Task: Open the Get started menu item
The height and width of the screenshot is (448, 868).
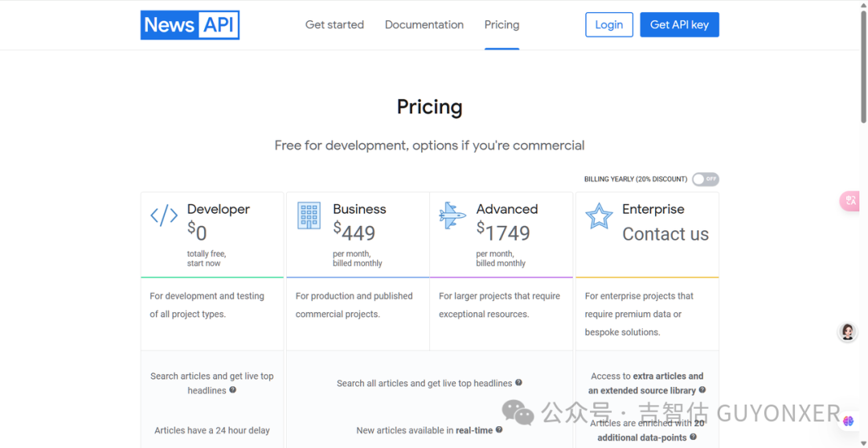Action: point(334,25)
